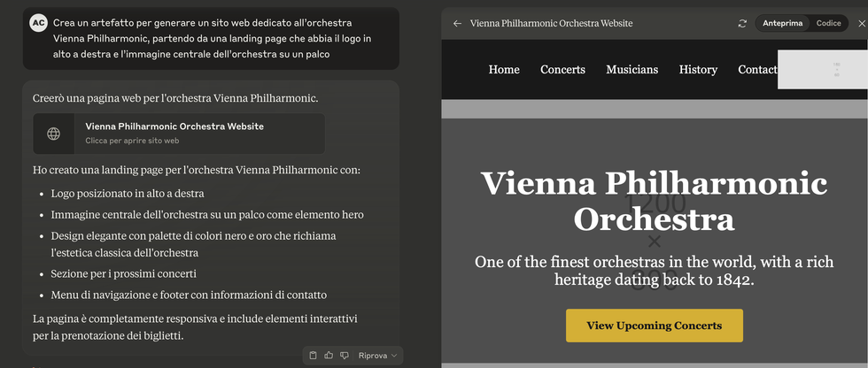
Task: Go to the History nav link
Action: tap(698, 70)
